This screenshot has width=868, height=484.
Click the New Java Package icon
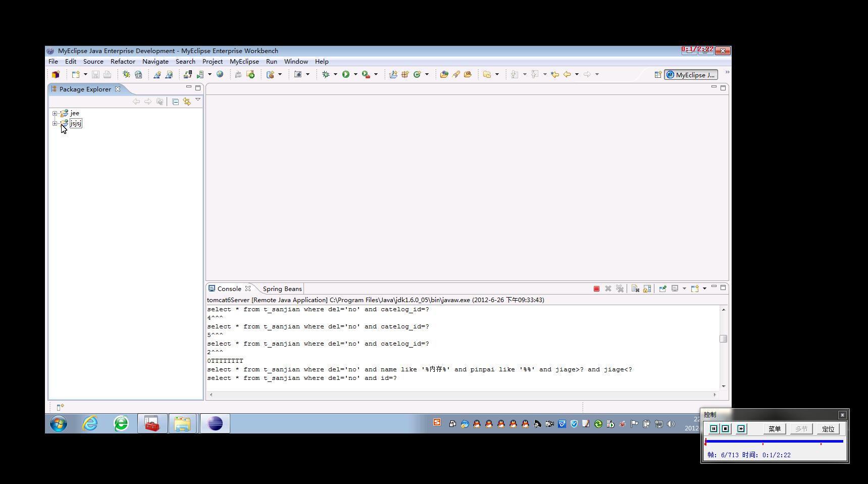pos(405,74)
